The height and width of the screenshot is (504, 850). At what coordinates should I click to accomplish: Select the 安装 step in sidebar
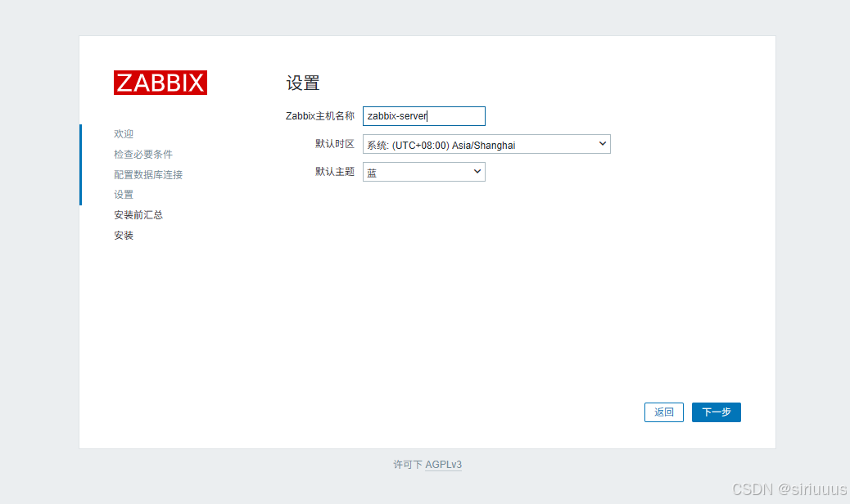pos(124,236)
